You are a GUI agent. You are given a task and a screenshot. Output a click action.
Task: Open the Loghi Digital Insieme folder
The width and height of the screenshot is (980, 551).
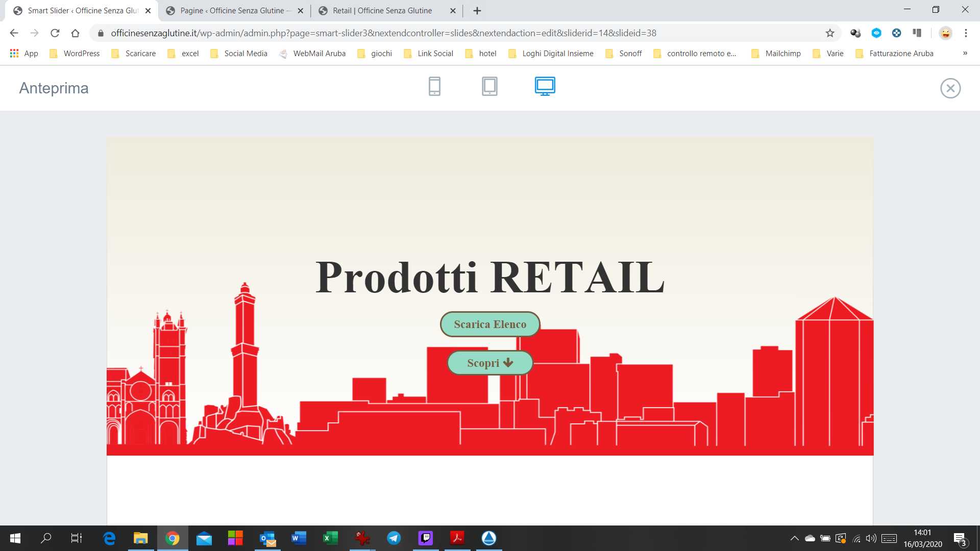pyautogui.click(x=551, y=54)
